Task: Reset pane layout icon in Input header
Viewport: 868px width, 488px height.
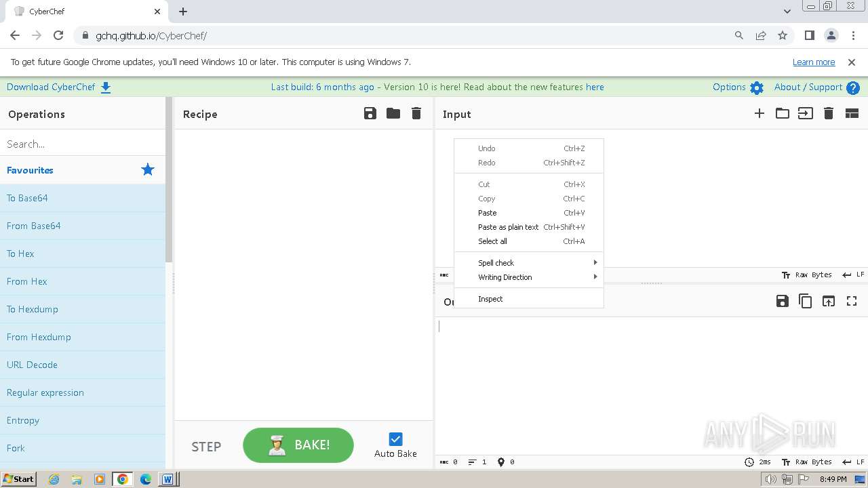Action: click(x=852, y=114)
